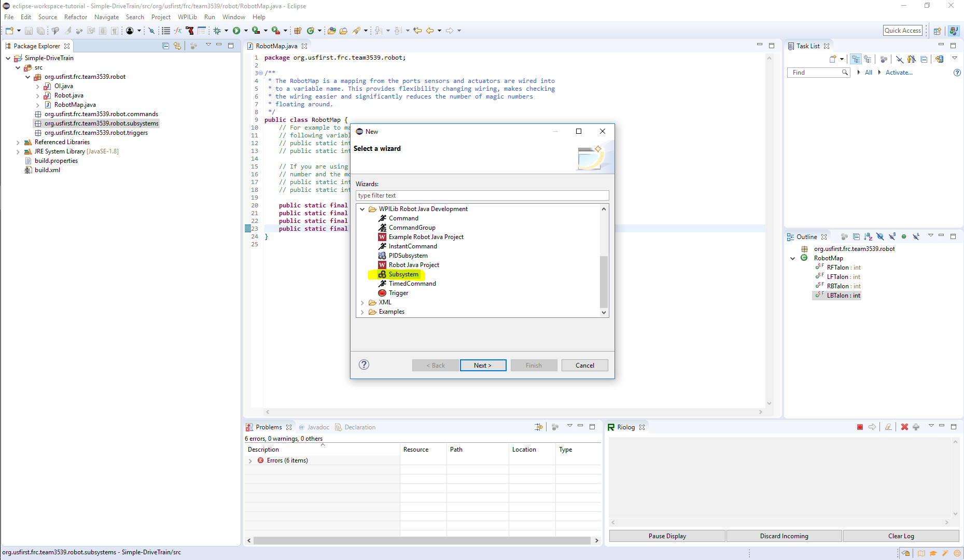Start a Debug session from the toolbar
964x560 pixels.
click(x=217, y=31)
